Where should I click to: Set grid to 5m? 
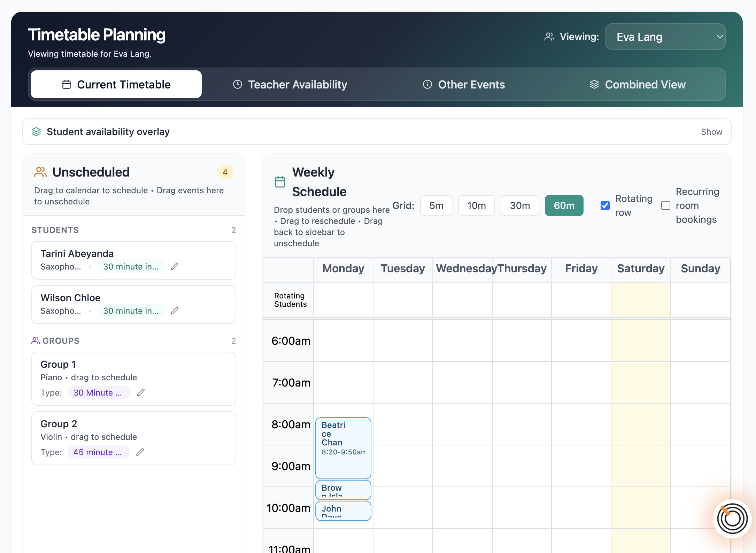coord(436,205)
